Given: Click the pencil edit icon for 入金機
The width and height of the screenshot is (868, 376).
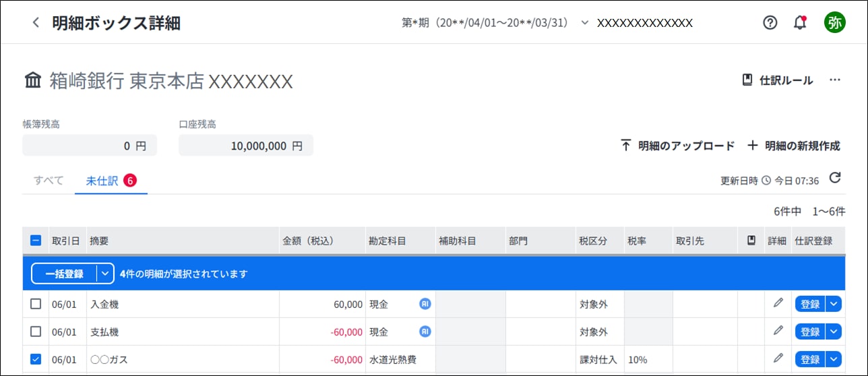Looking at the screenshot, I should point(778,304).
